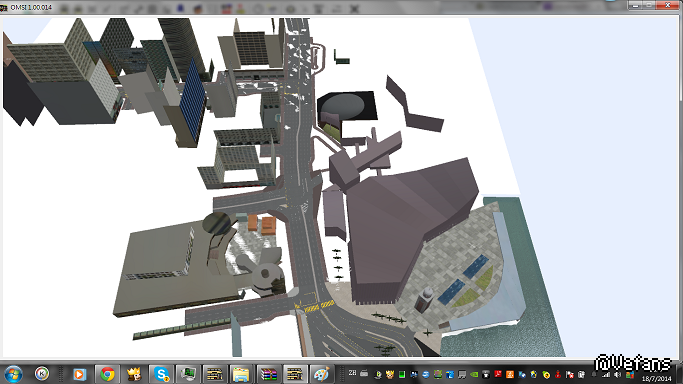
Task: Select the bus taskbar icon beside Paint
Action: (x=295, y=374)
